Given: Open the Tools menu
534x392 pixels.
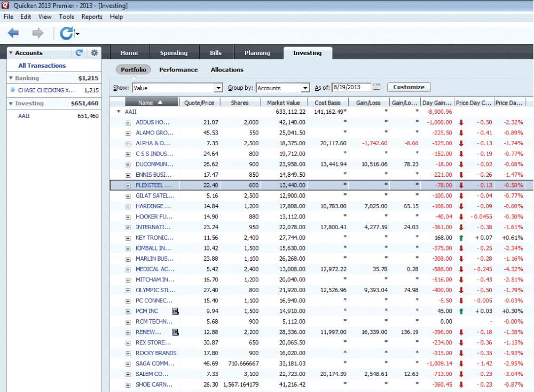Looking at the screenshot, I should click(x=66, y=17).
